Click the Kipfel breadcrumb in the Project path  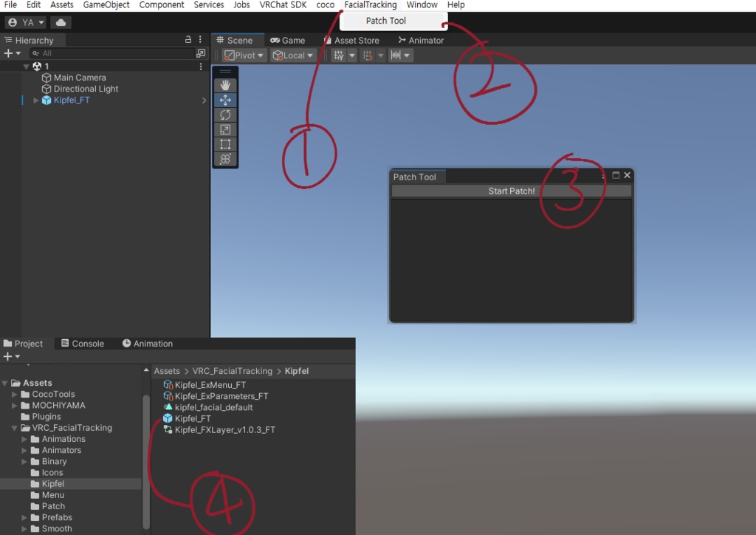coord(297,370)
